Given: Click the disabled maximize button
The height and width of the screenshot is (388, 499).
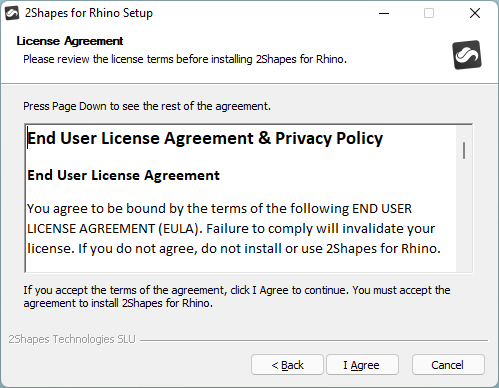Looking at the screenshot, I should (x=429, y=13).
